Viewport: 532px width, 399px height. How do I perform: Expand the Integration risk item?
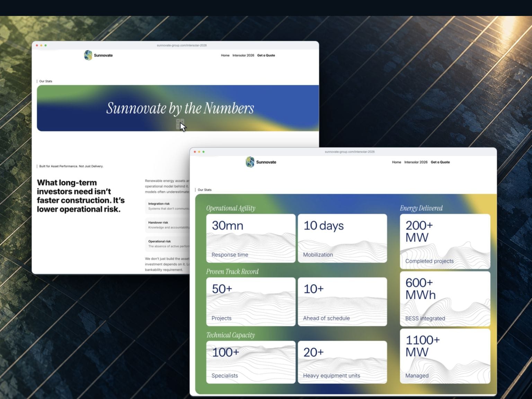tap(168, 206)
